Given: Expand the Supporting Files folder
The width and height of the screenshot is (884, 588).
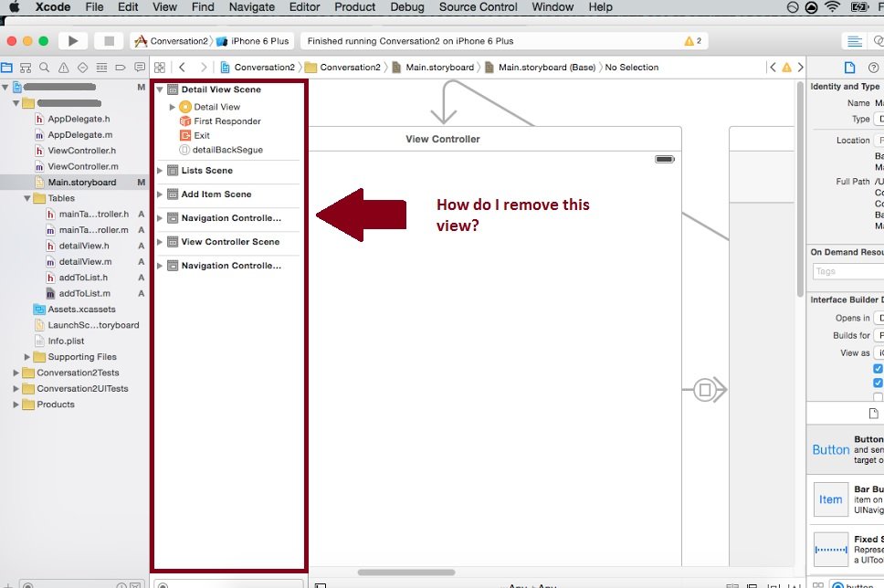Looking at the screenshot, I should pyautogui.click(x=27, y=357).
